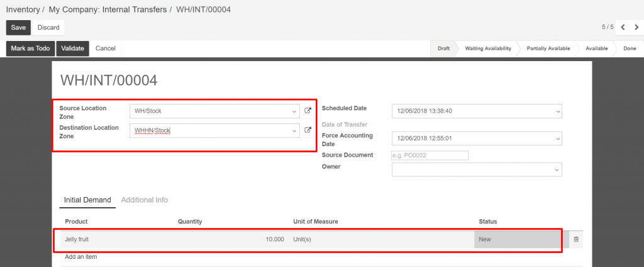This screenshot has height=267, width=644.
Task: Add an item to the demand list
Action: (81, 257)
